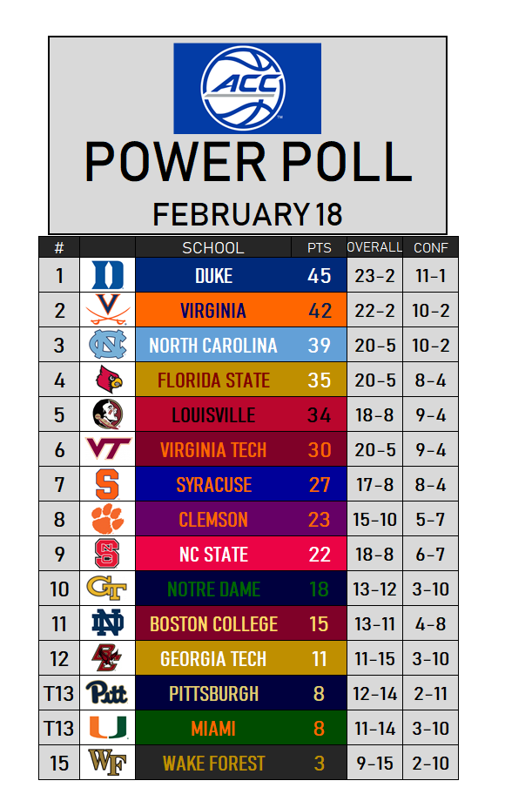The height and width of the screenshot is (801, 532).
Task: Click the Syracuse orange S logo
Action: [x=108, y=484]
